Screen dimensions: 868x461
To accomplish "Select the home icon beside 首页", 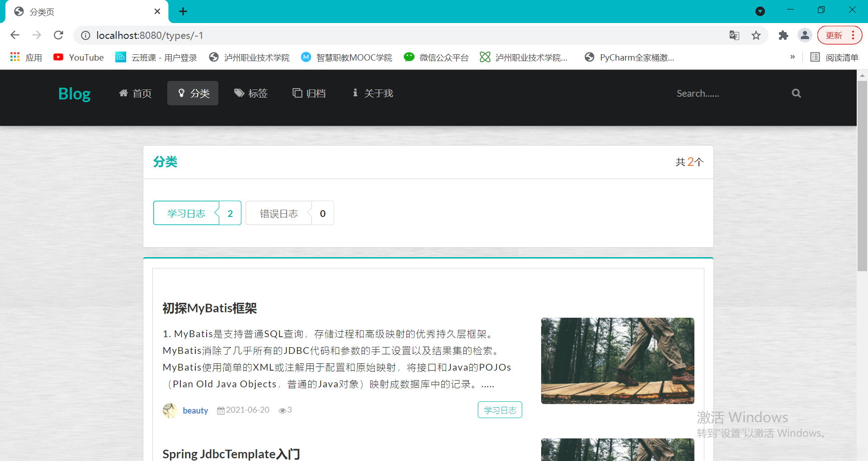I will pos(124,93).
